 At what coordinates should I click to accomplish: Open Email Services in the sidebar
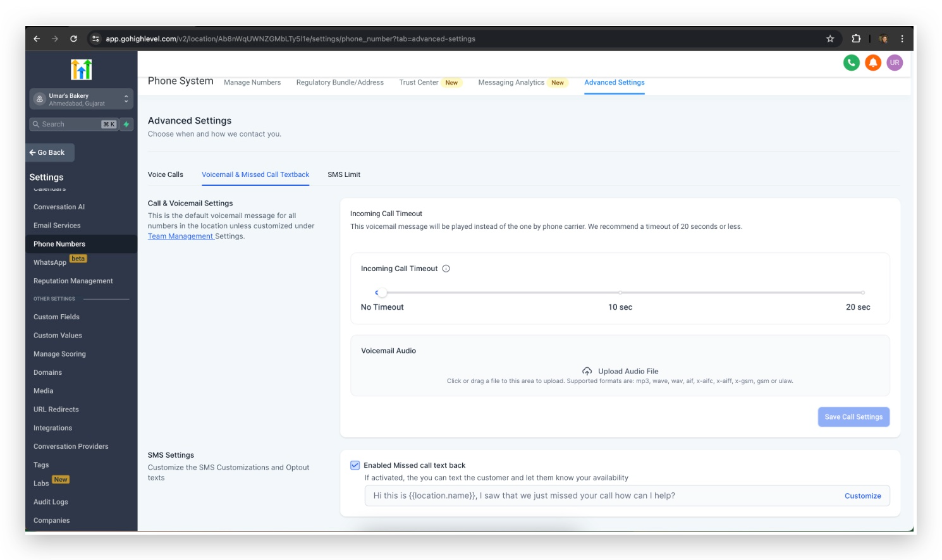click(x=57, y=226)
